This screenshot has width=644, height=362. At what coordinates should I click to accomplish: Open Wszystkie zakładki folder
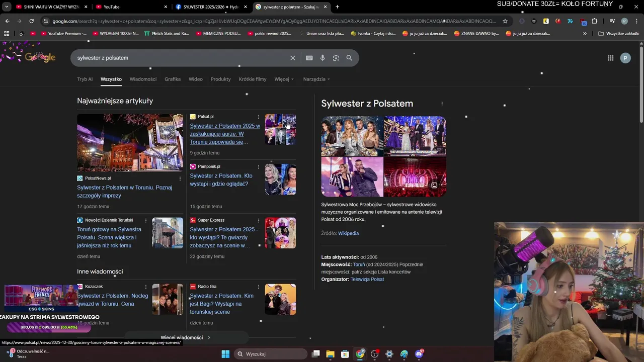tap(618, 34)
